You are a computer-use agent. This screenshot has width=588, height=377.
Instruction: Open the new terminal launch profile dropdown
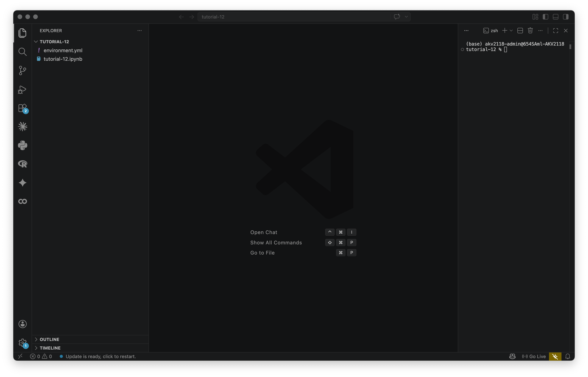click(x=511, y=31)
